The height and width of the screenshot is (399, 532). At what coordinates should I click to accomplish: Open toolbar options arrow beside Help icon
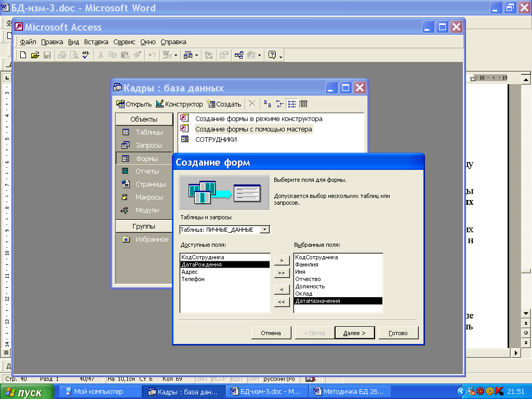pyautogui.click(x=281, y=56)
